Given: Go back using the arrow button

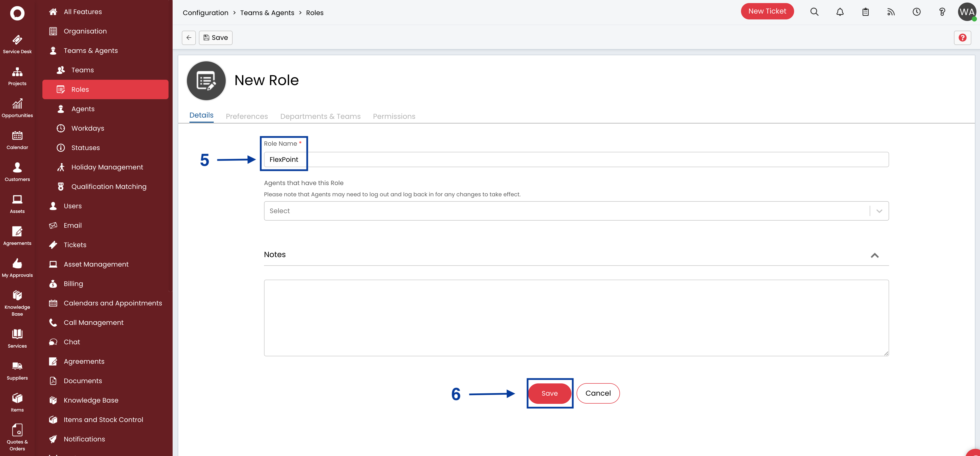Looking at the screenshot, I should [189, 37].
